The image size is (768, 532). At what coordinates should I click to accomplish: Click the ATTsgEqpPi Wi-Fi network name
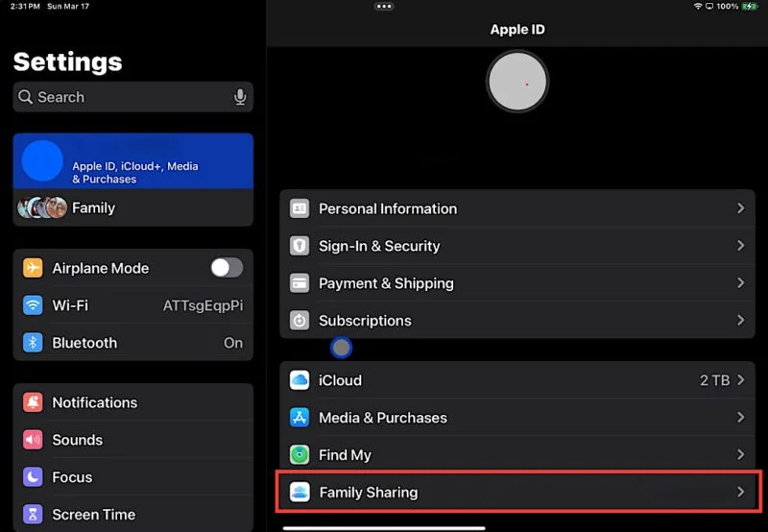(x=203, y=305)
